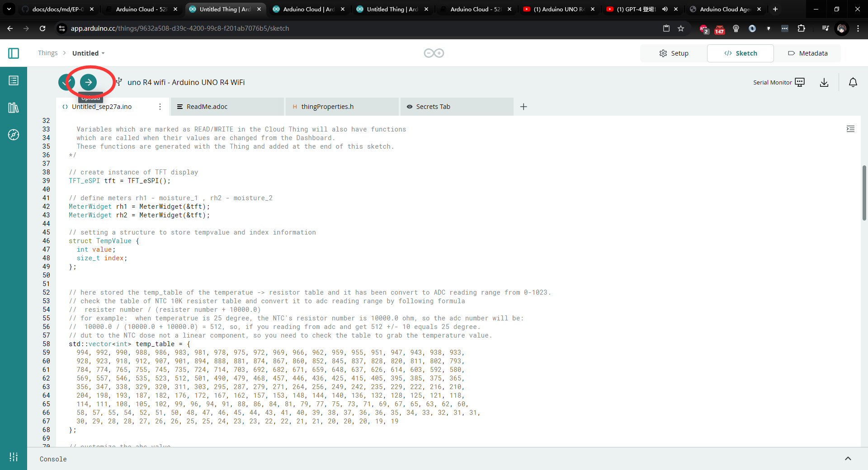This screenshot has width=868, height=470.
Task: Switch to the docs/docs/md/EP-0 browser tab
Action: [x=57, y=9]
